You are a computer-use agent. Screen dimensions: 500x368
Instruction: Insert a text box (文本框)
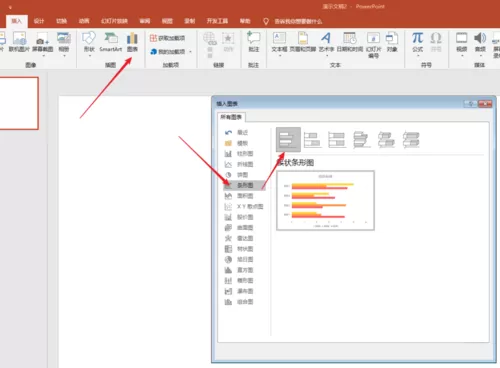click(279, 42)
